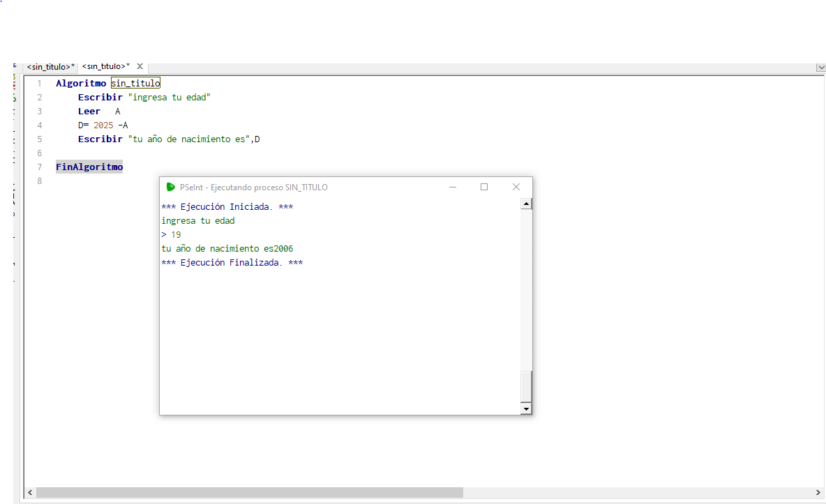Open the tab list dropdown arrow

point(820,68)
